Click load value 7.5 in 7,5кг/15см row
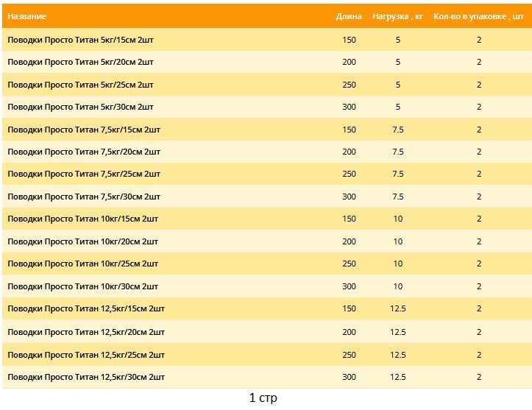532x410 pixels. [397, 130]
